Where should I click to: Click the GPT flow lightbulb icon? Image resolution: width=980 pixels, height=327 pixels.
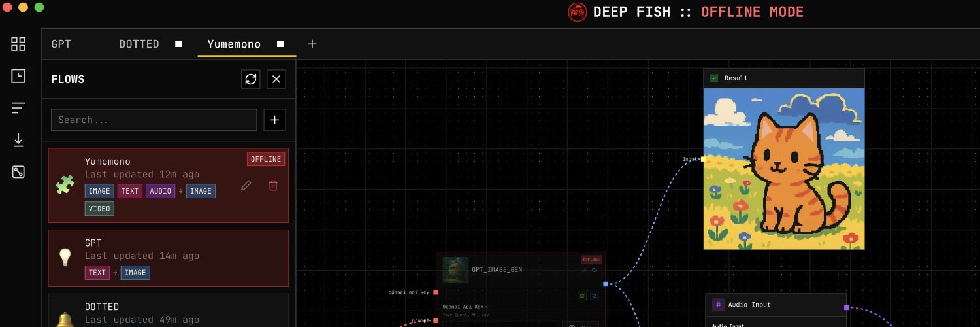tap(65, 257)
